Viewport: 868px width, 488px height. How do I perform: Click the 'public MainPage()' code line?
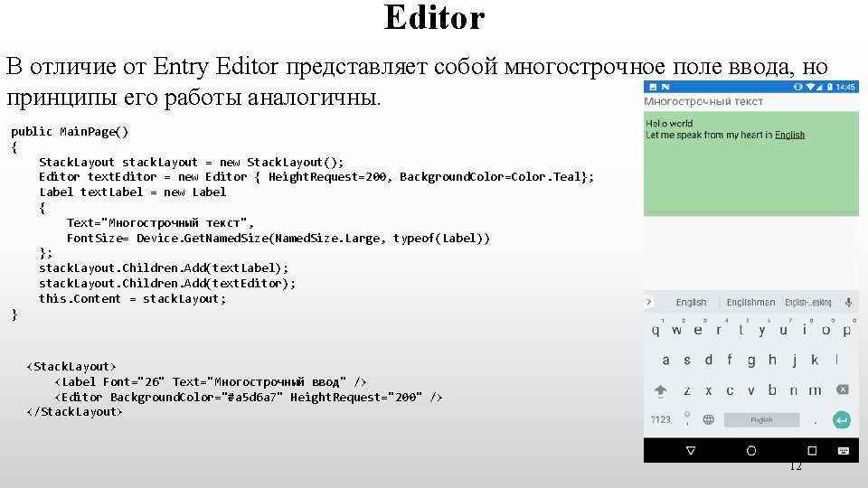(70, 132)
